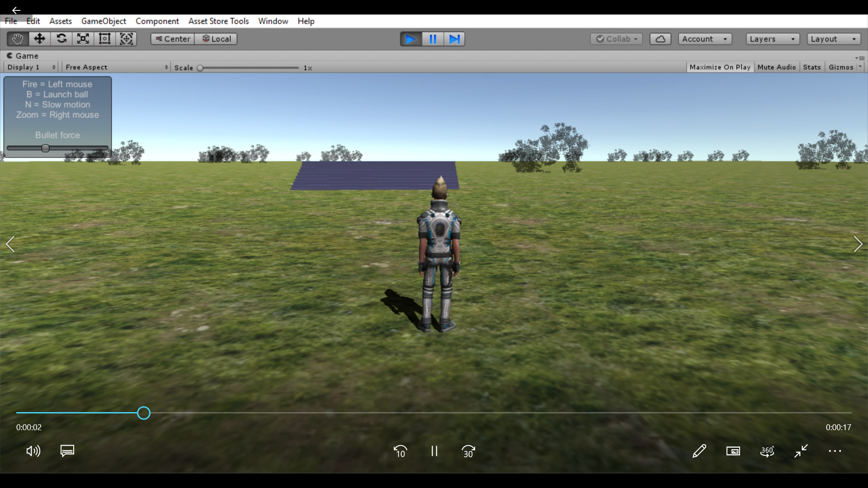Select the Rotate tool icon
This screenshot has height=488, width=868.
click(x=61, y=39)
